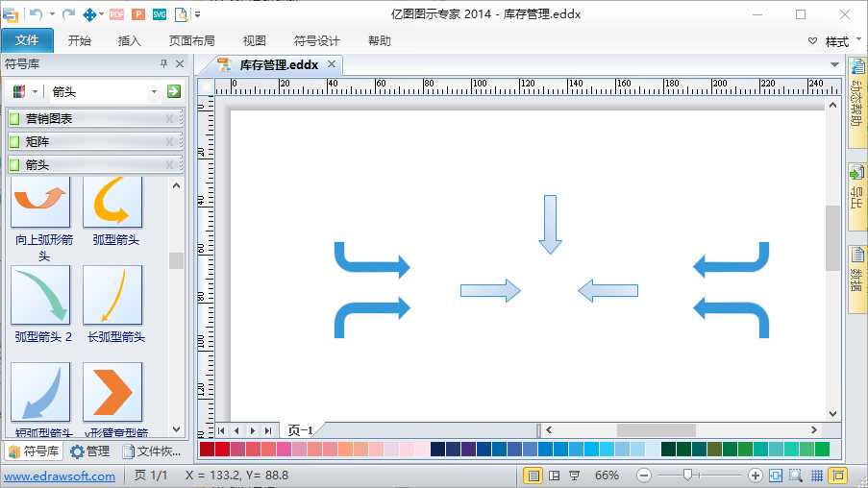Click the print preview page icon
Viewport: 868px width, 488px height.
pos(181,14)
